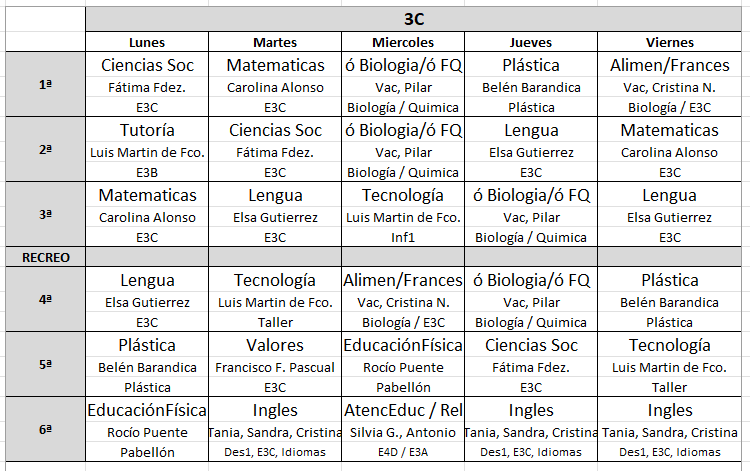Image resolution: width=750 pixels, height=471 pixels.
Task: Click the Valores subject cell
Action: 275,345
